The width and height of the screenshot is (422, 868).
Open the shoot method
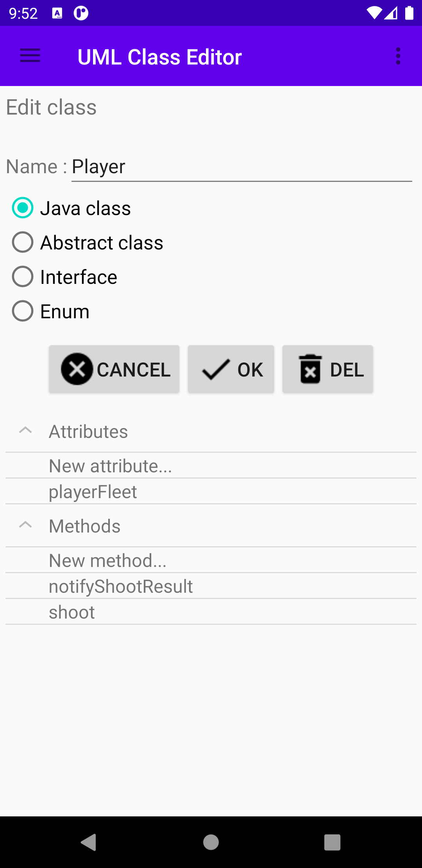(72, 612)
